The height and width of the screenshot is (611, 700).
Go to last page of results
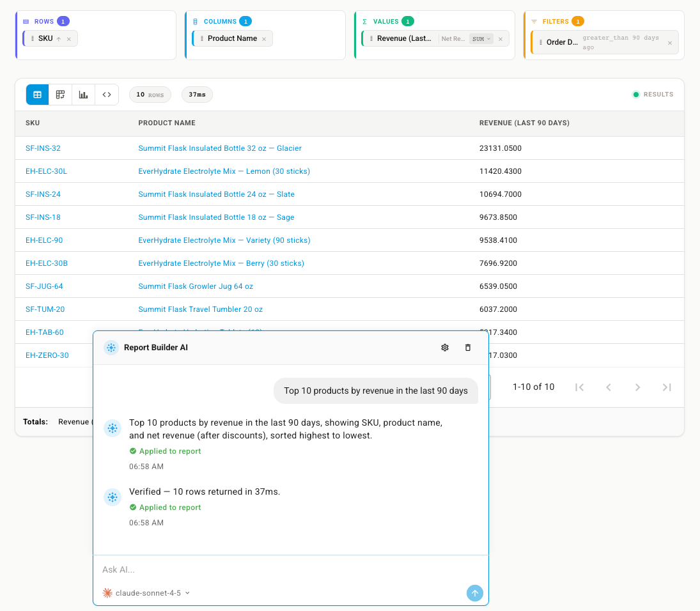(x=667, y=387)
